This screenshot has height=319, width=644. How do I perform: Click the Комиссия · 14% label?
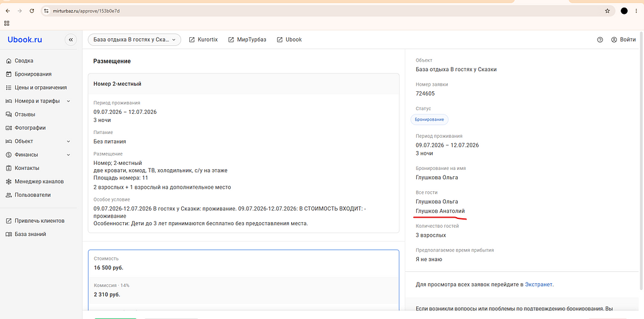(112, 285)
